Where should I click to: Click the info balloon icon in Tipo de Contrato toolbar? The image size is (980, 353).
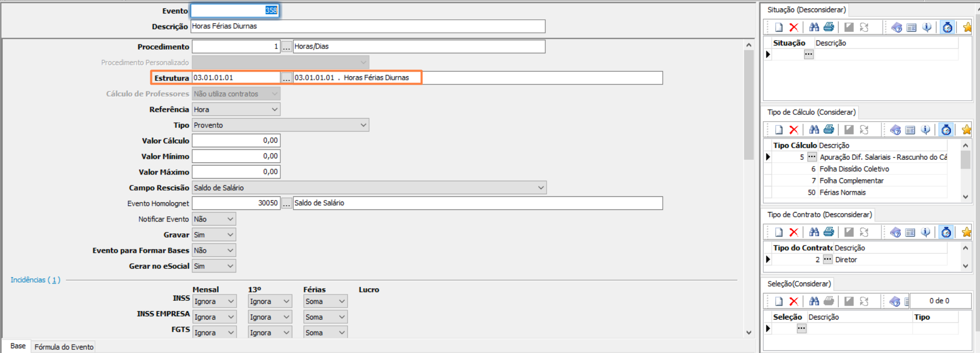coord(926,232)
